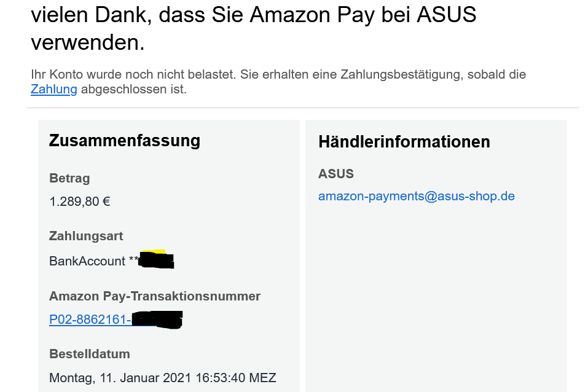This screenshot has height=392, width=588.
Task: Select the "Betrag" label
Action: (69, 179)
